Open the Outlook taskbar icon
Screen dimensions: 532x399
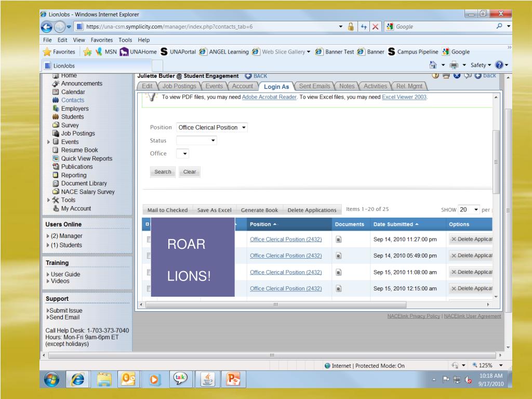coord(129,379)
